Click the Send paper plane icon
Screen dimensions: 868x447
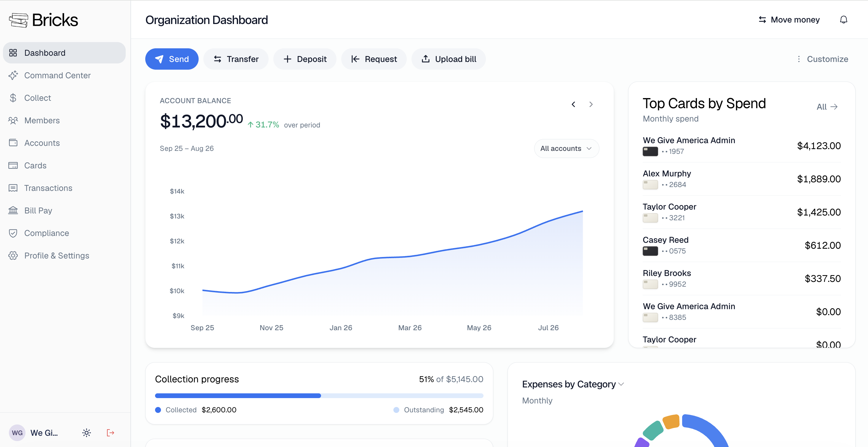159,59
